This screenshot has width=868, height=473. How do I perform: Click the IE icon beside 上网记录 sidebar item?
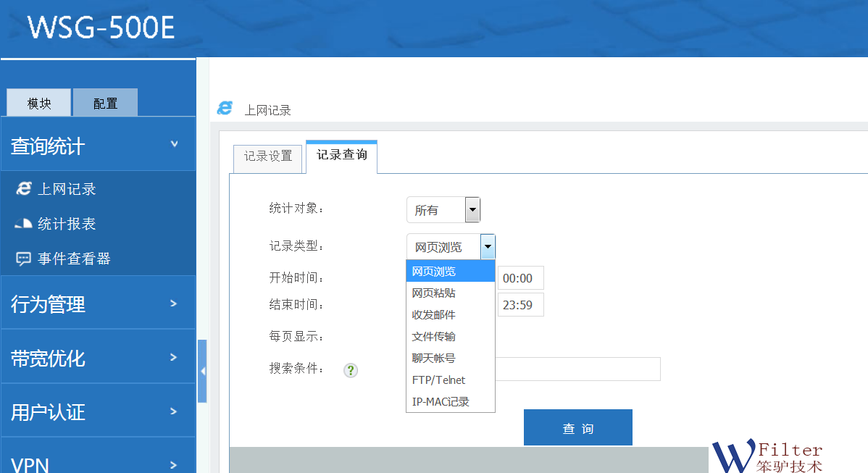click(x=24, y=189)
